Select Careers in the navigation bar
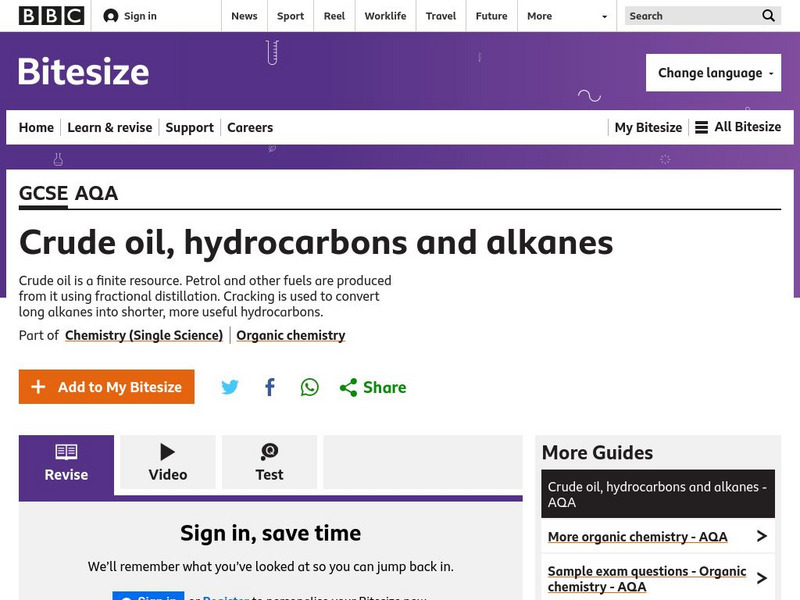This screenshot has height=600, width=800. pos(249,127)
